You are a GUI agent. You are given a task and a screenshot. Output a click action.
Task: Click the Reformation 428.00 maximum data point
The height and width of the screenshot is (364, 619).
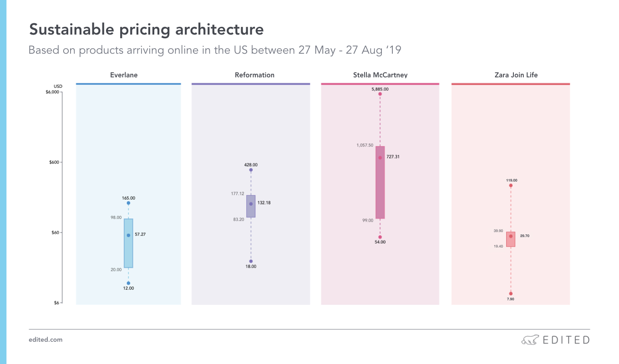[251, 170]
